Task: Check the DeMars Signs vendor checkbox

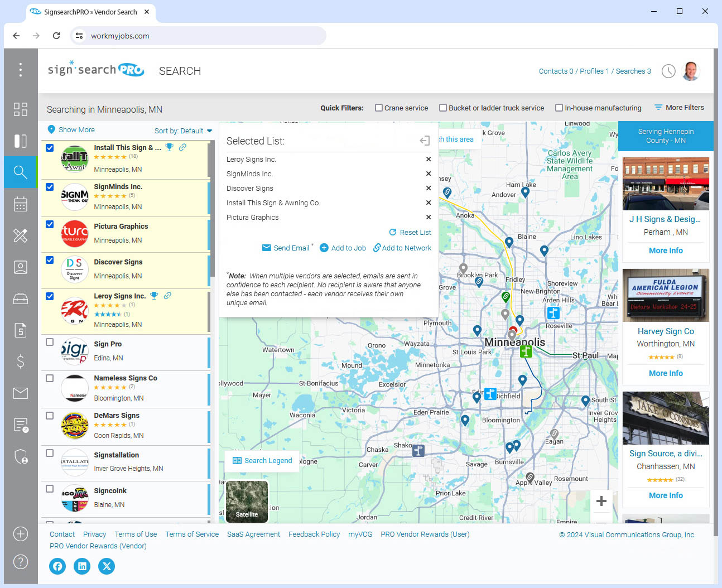Action: [50, 416]
